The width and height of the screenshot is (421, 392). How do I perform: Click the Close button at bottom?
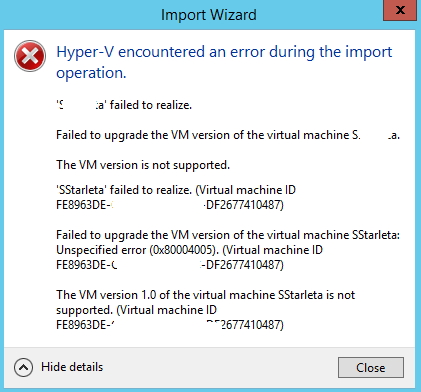(371, 368)
